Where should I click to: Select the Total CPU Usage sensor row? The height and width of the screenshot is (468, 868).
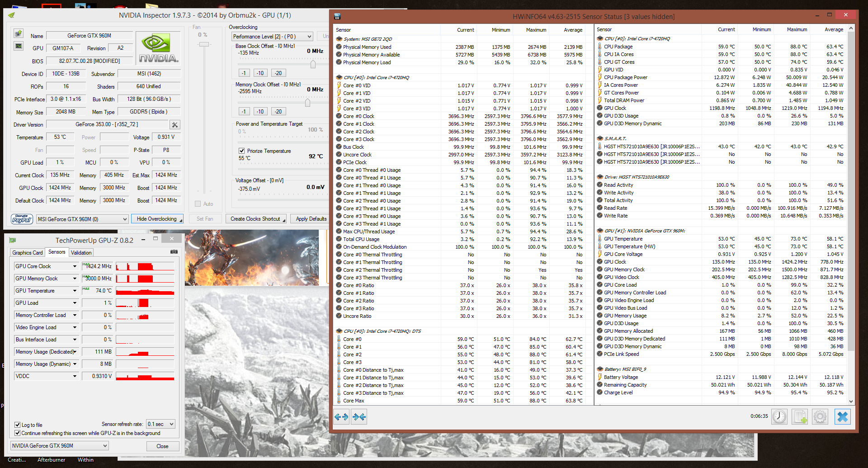point(460,239)
